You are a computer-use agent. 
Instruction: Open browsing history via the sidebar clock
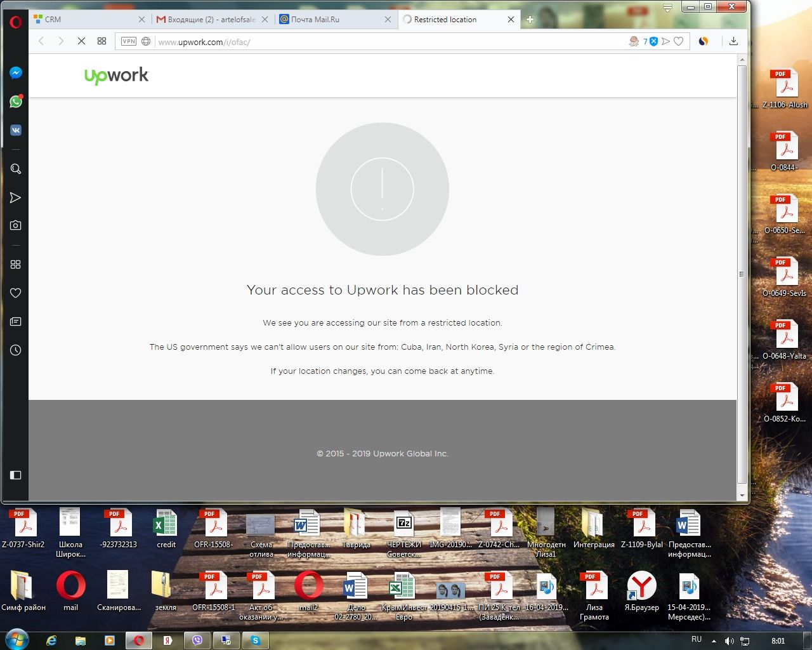coord(16,350)
